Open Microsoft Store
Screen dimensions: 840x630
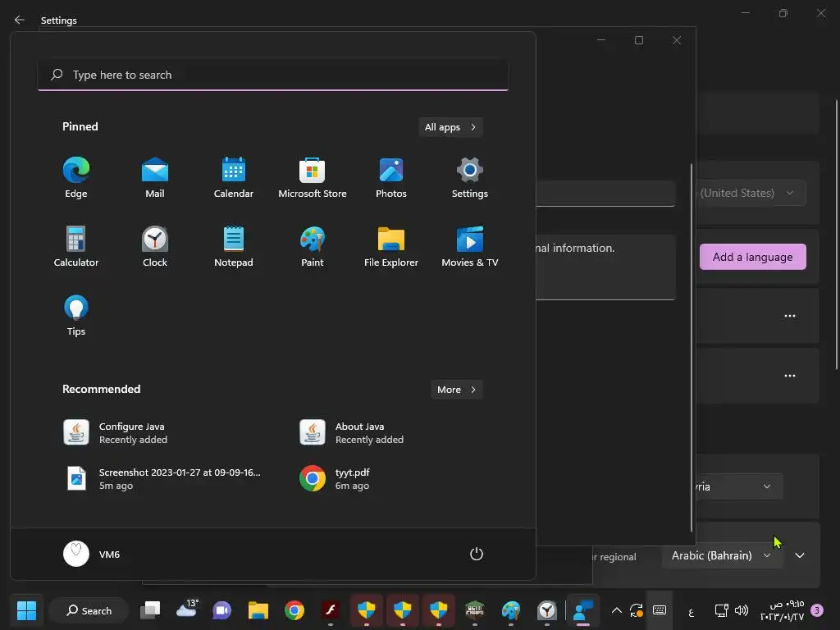point(313,178)
